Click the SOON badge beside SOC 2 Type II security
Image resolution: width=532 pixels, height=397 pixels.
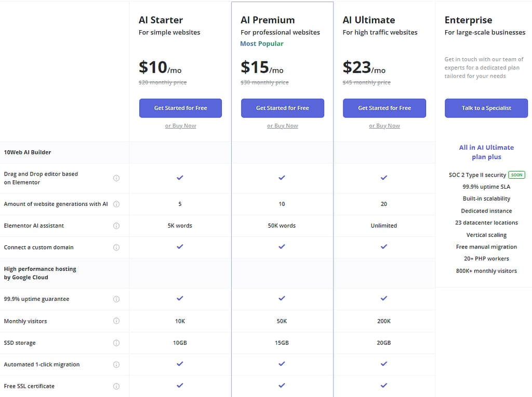pos(517,175)
